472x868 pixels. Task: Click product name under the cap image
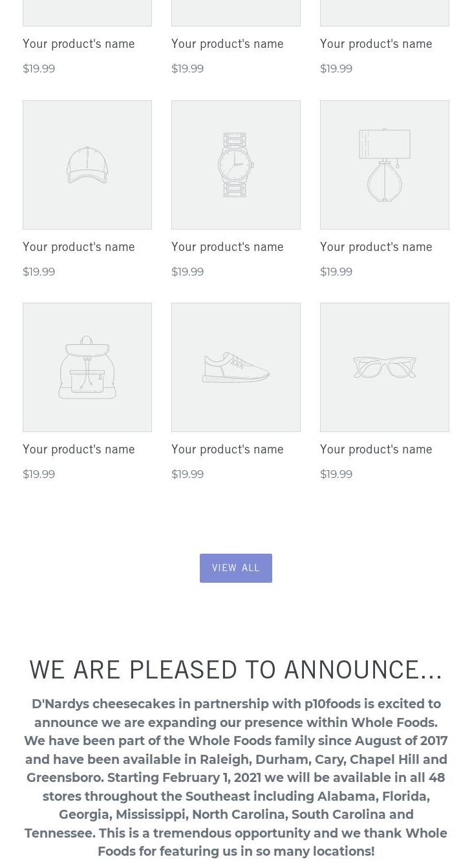point(79,247)
